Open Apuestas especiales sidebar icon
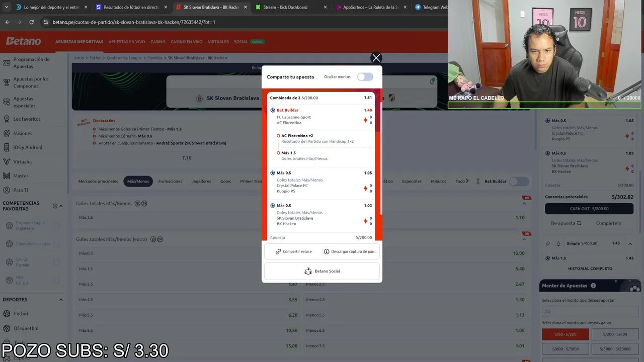 tap(7, 102)
